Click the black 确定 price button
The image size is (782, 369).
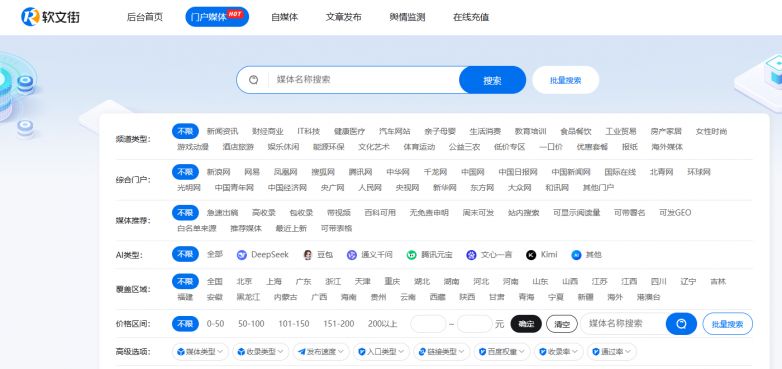click(526, 324)
